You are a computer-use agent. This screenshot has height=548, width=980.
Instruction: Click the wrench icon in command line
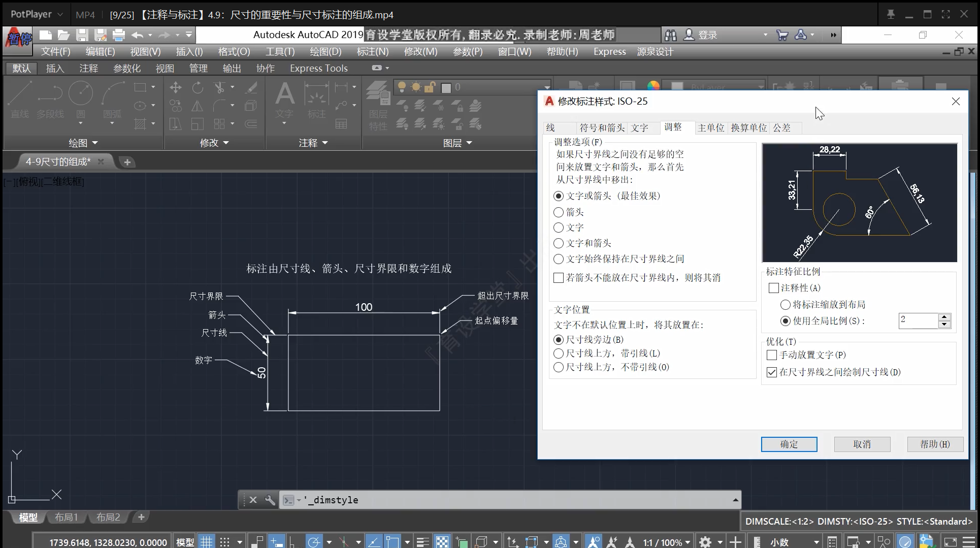tap(270, 500)
